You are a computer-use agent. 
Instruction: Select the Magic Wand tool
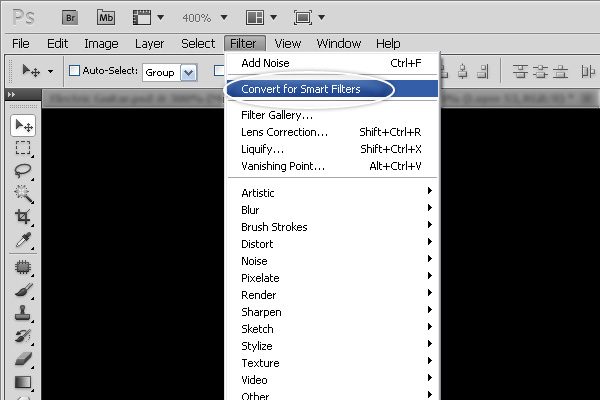pos(23,194)
